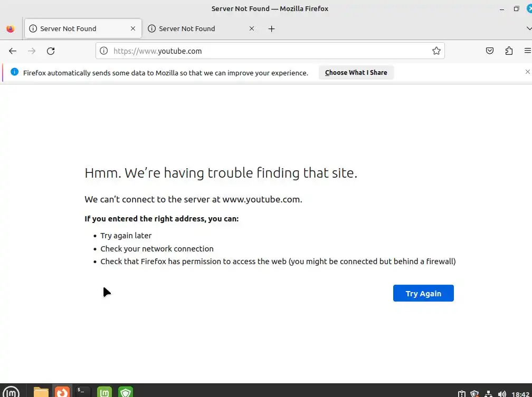Reload the current page

(x=51, y=51)
